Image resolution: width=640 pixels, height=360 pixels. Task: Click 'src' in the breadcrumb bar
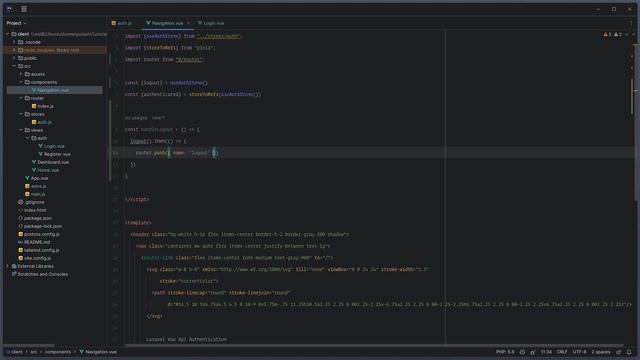coord(33,352)
